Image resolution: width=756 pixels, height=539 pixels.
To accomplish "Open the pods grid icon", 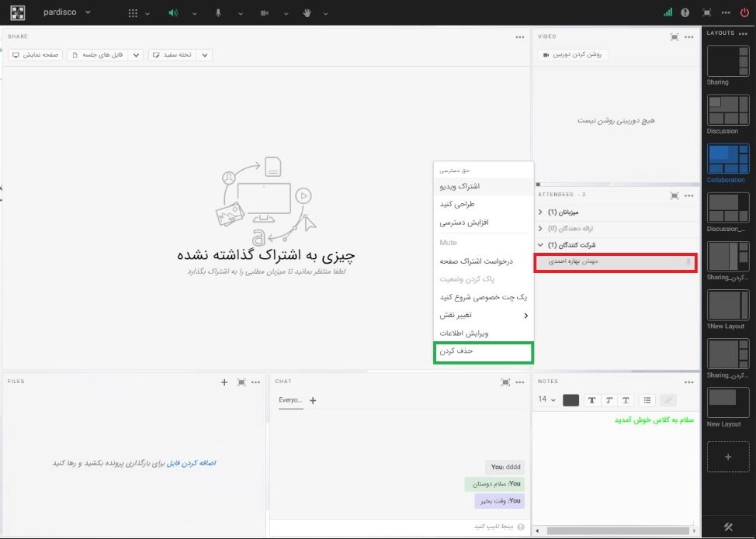I will click(x=133, y=13).
